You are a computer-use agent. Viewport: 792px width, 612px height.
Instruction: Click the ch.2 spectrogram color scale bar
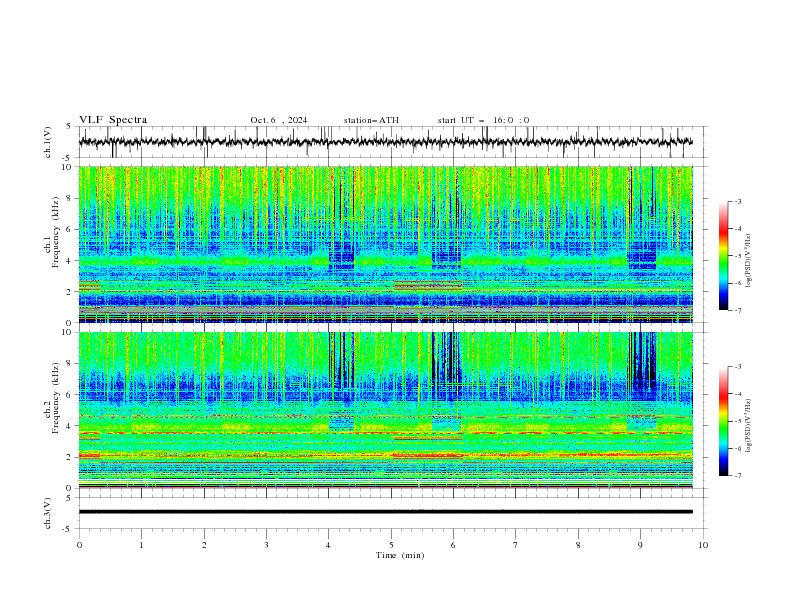click(x=723, y=421)
